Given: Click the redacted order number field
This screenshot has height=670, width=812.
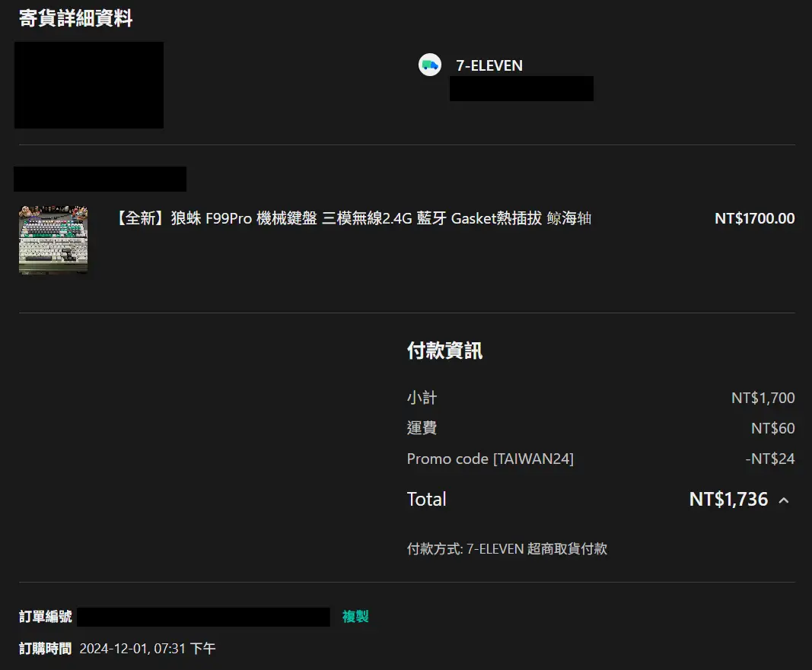Looking at the screenshot, I should coord(203,617).
